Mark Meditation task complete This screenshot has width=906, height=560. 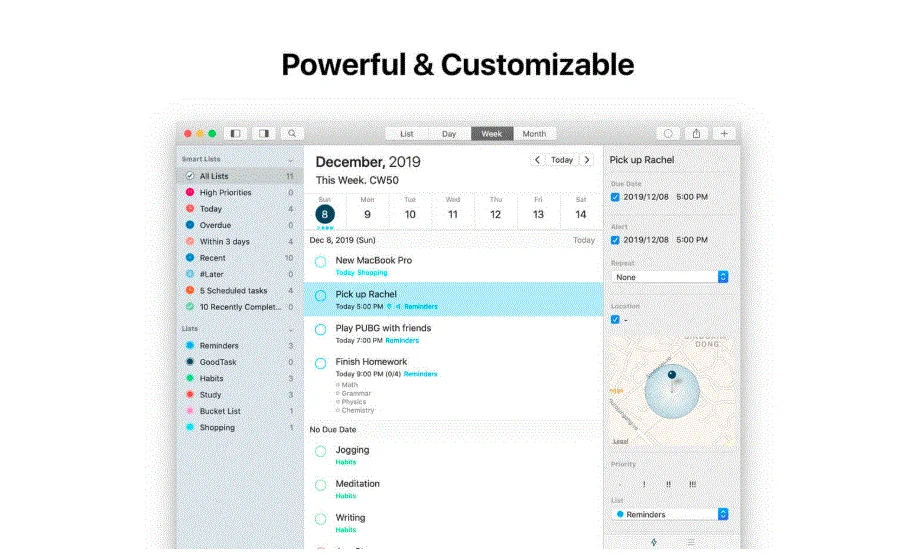coord(320,485)
